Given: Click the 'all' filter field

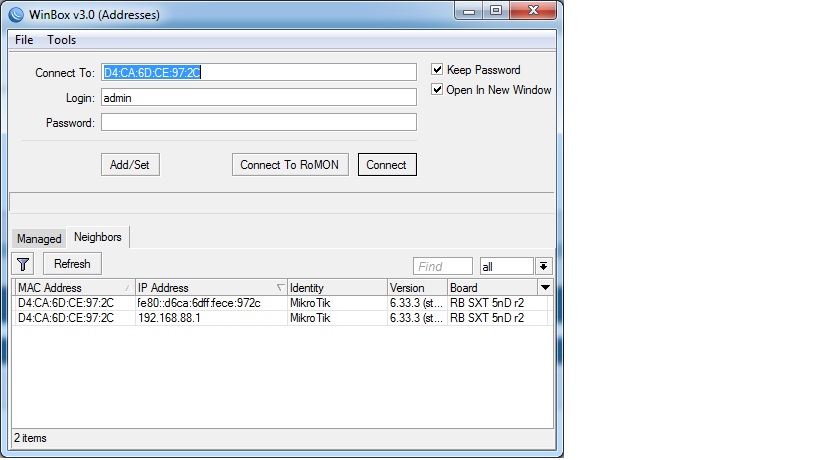Looking at the screenshot, I should pos(506,266).
